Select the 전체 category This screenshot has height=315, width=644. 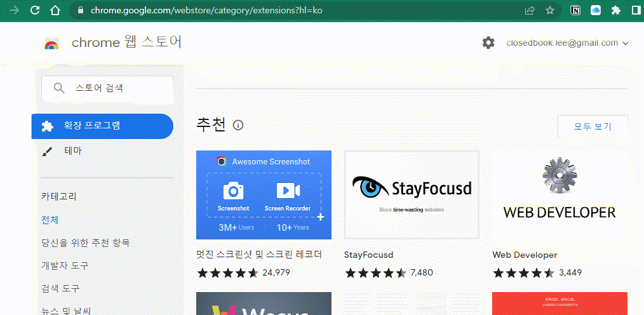click(50, 220)
